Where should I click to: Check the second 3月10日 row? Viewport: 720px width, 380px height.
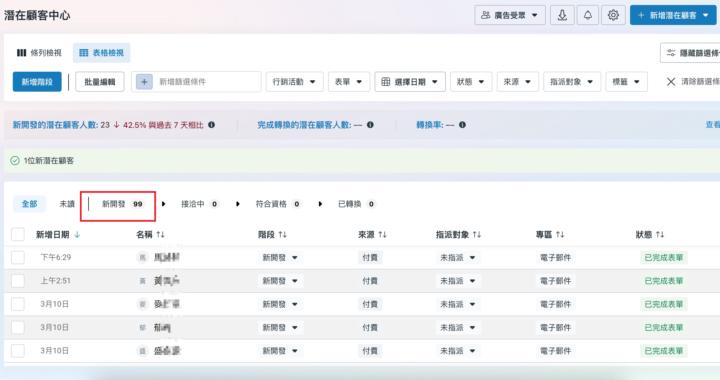tap(18, 327)
